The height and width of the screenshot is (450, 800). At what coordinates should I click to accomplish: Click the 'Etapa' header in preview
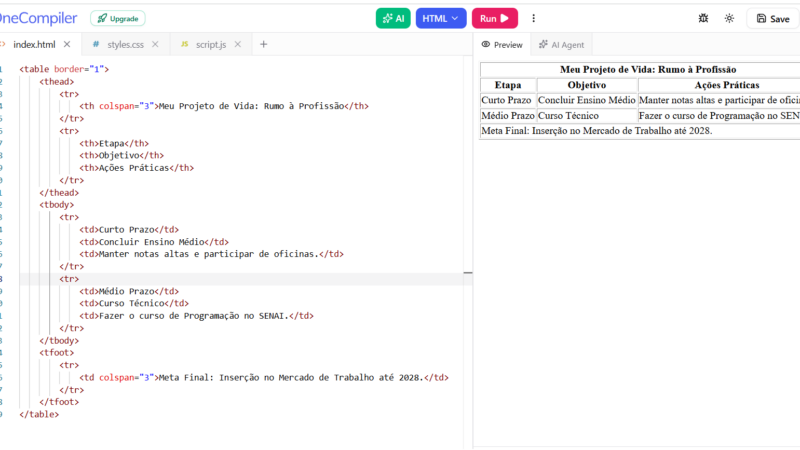point(508,85)
